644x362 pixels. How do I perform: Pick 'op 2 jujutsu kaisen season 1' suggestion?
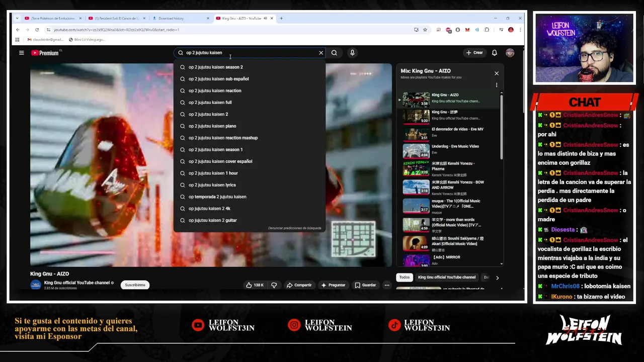pyautogui.click(x=250, y=149)
